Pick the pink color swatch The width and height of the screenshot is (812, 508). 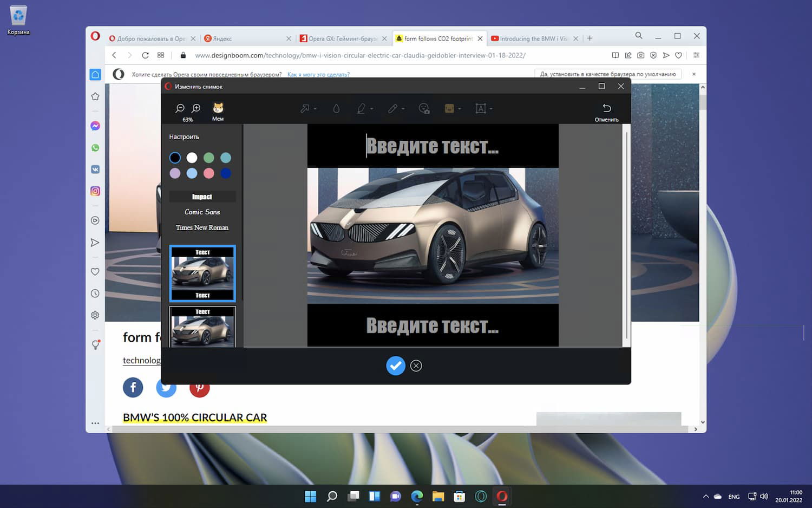[209, 173]
